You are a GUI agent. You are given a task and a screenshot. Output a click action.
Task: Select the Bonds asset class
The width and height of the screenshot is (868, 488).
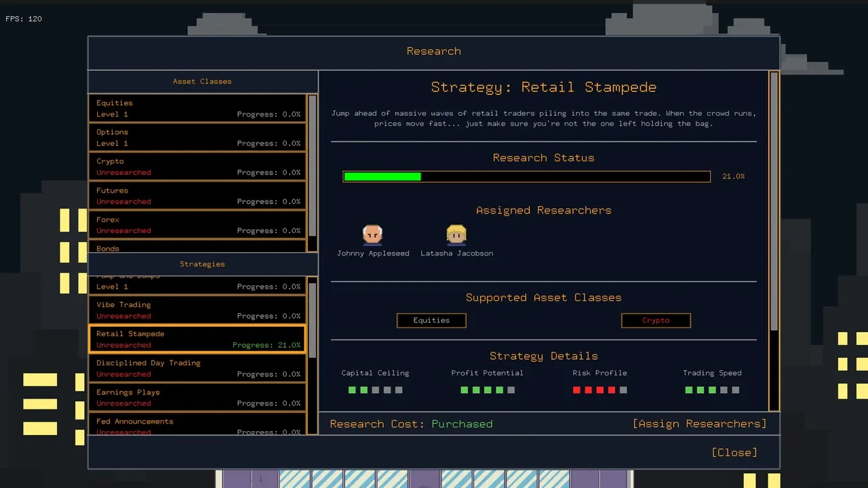pos(197,247)
